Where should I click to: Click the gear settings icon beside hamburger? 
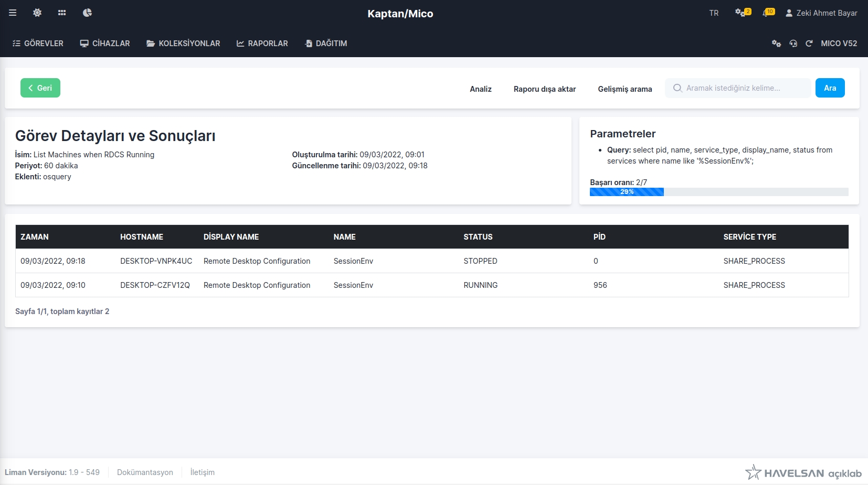[37, 13]
